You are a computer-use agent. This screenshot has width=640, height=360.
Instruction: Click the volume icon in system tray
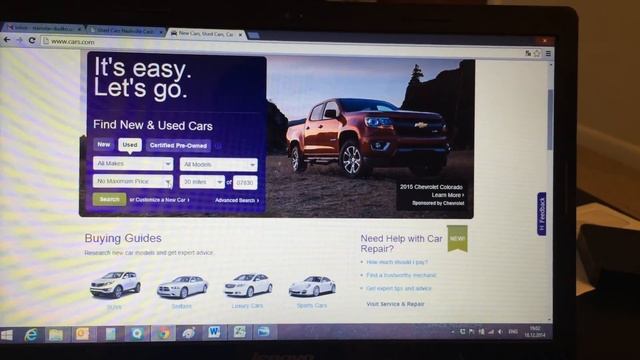point(500,332)
